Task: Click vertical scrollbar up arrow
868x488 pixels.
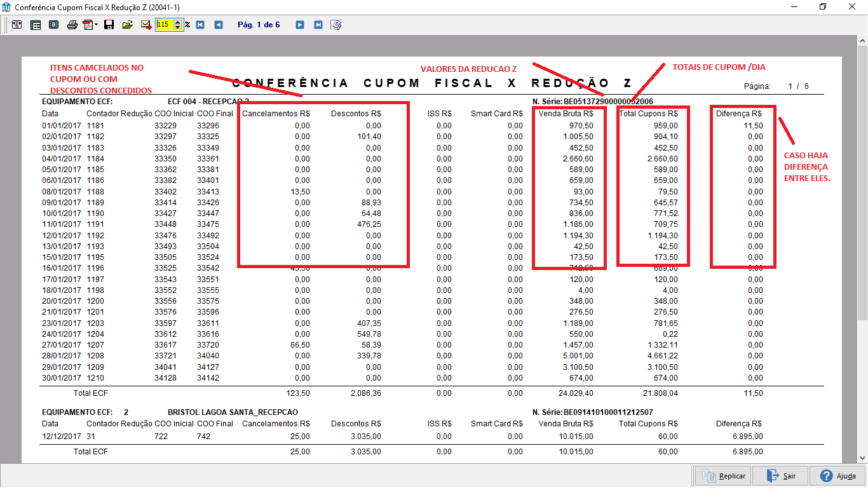Action: [x=862, y=40]
